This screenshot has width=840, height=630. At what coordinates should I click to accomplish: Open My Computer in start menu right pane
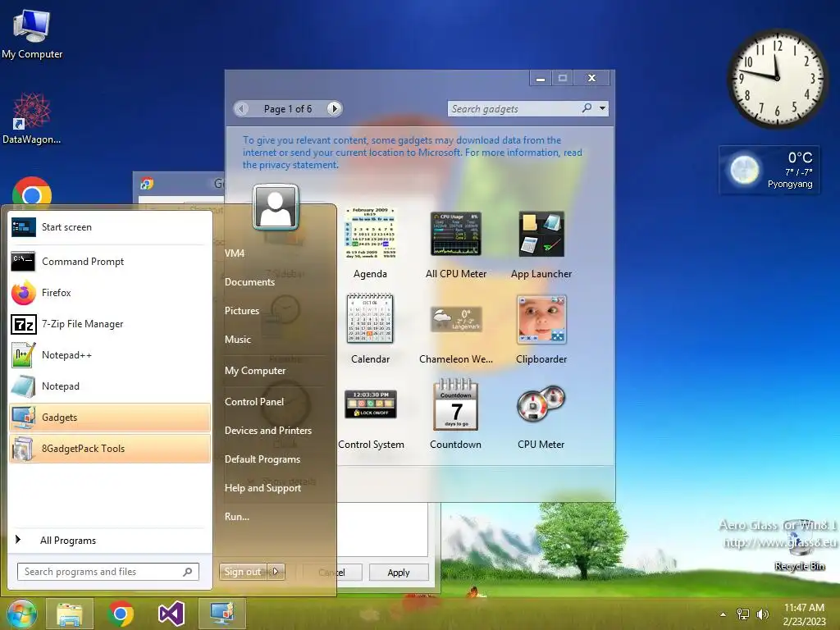tap(255, 371)
